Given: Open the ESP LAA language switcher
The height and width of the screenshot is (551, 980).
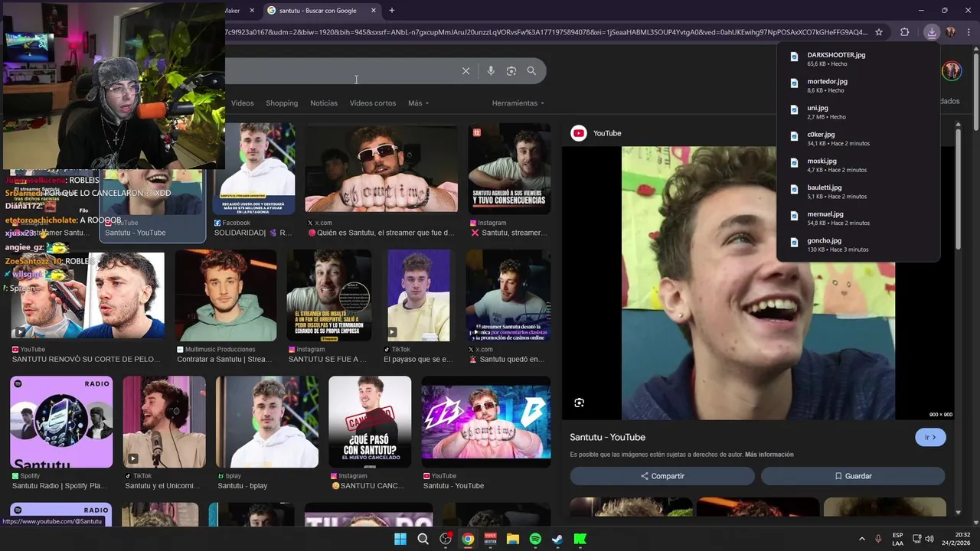Looking at the screenshot, I should (x=897, y=539).
